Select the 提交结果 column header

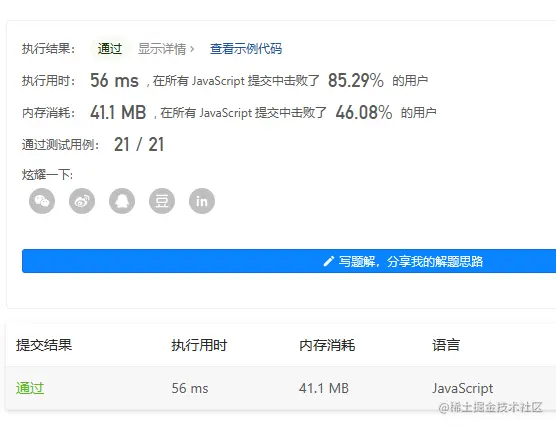click(x=44, y=345)
